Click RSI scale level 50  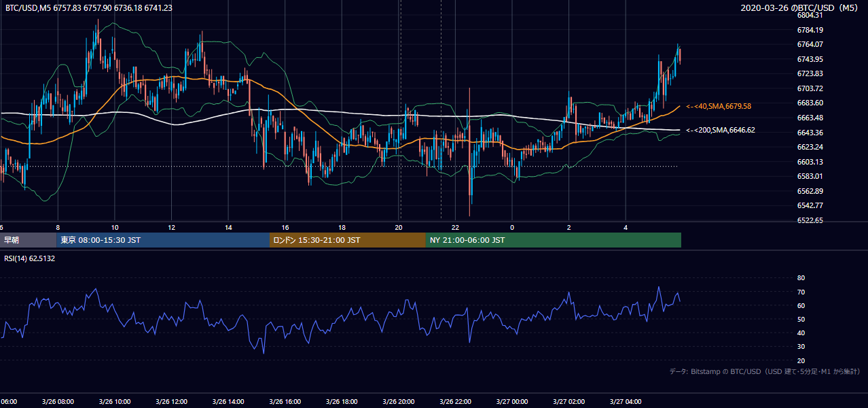(801, 319)
